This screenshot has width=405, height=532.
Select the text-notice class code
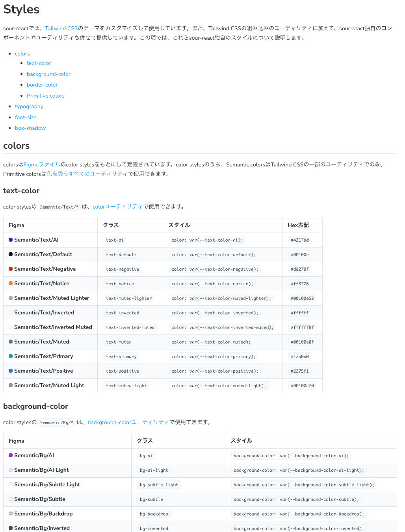(x=120, y=284)
